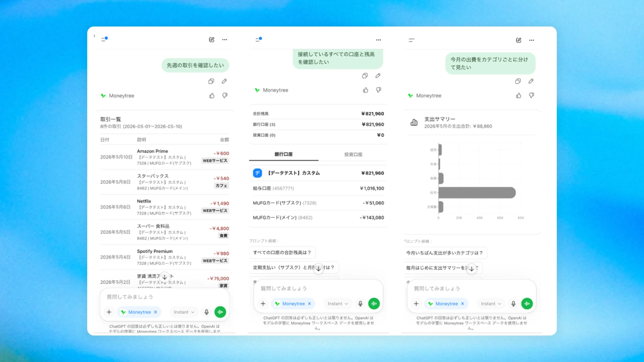Jump to bottom arrow in right panel
This screenshot has width=644, height=362.
(472, 269)
